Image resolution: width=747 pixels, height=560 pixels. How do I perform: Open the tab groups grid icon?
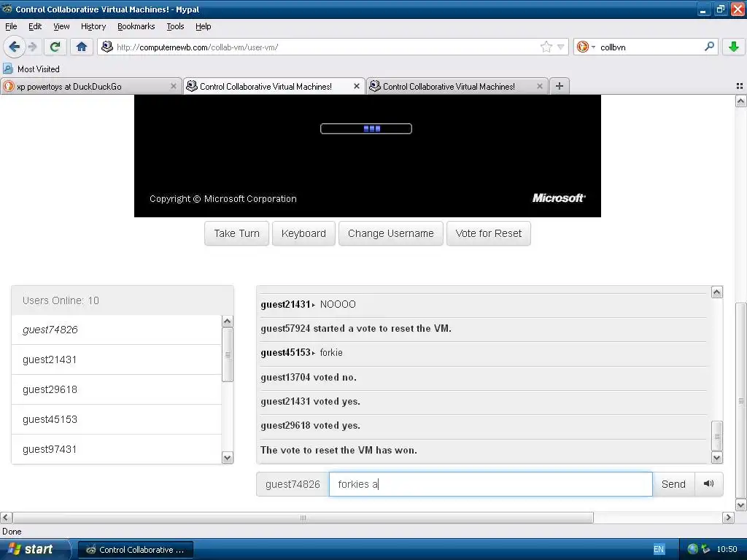coord(740,86)
